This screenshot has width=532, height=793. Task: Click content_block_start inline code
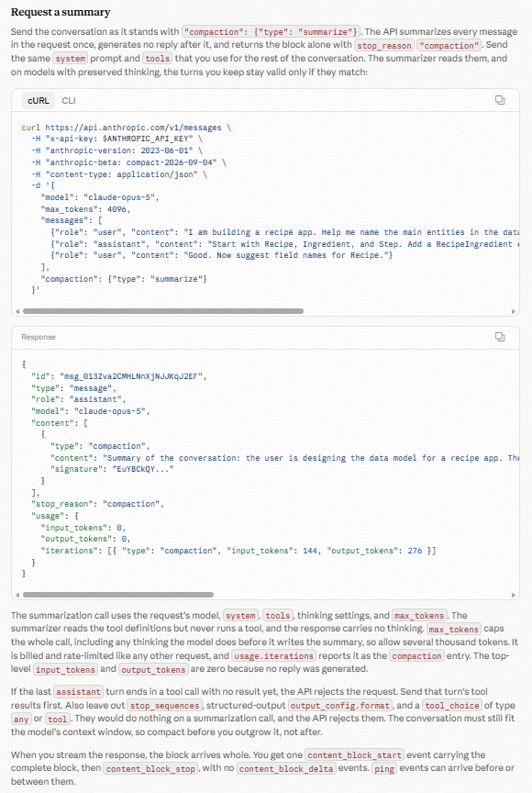pyautogui.click(x=354, y=755)
